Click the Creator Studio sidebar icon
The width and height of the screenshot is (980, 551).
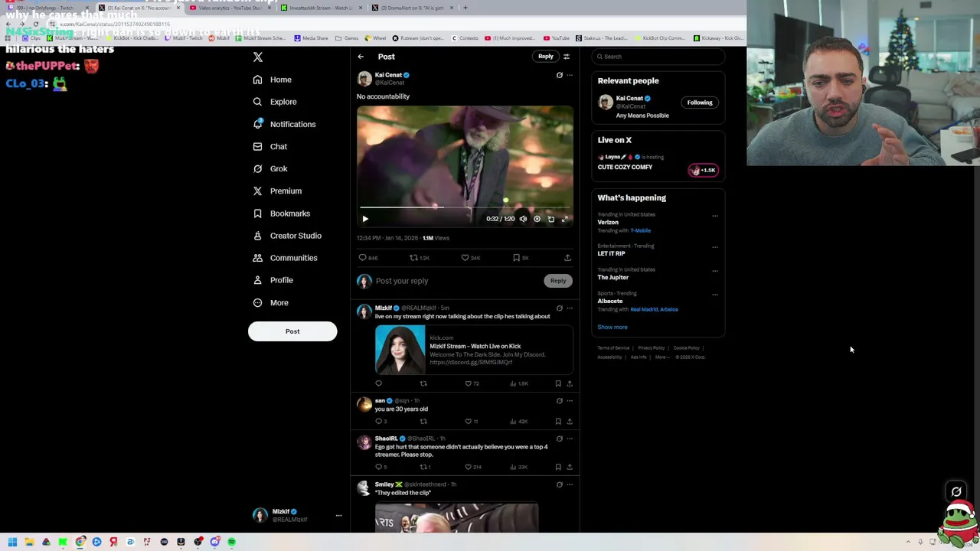point(257,236)
